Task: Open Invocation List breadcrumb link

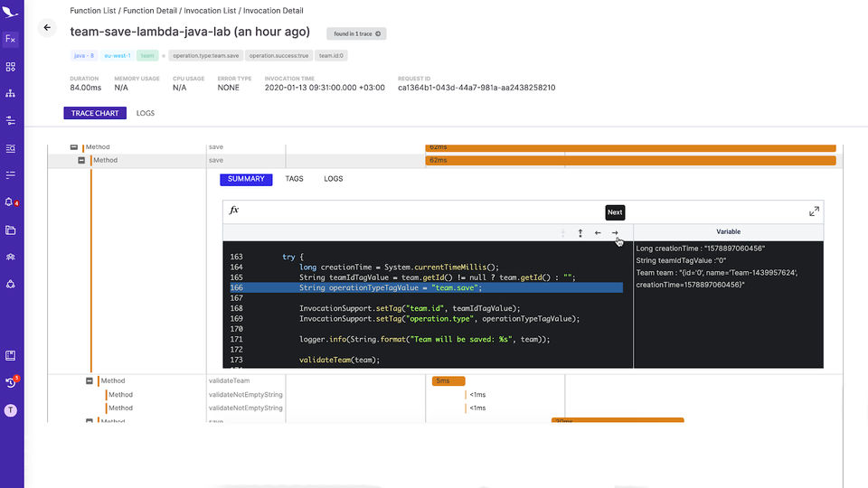Action: click(x=210, y=11)
